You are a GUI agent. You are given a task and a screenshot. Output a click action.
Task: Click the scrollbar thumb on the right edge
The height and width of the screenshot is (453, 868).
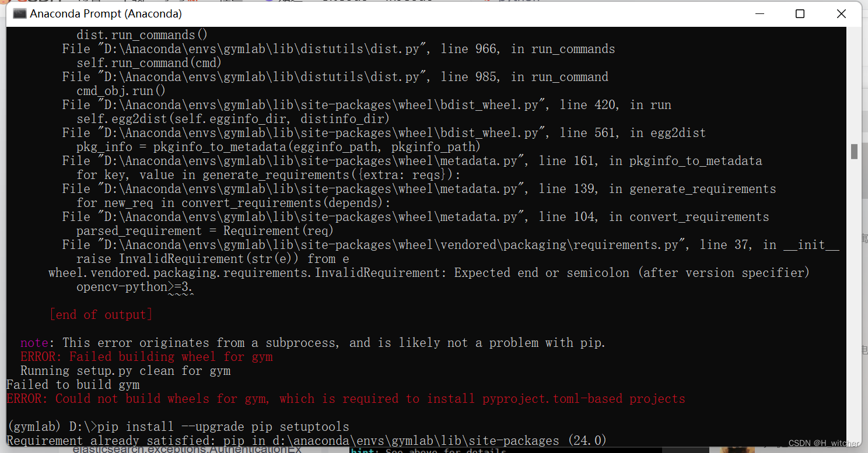[854, 153]
